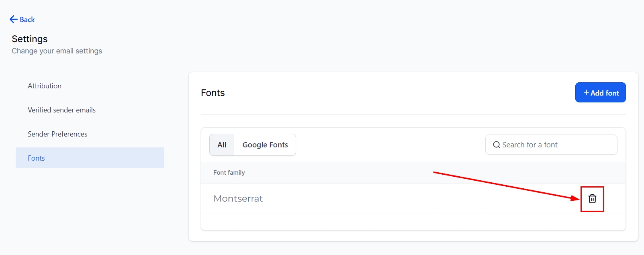Select the Montserrat font name
The height and width of the screenshot is (255, 644).
tap(238, 199)
